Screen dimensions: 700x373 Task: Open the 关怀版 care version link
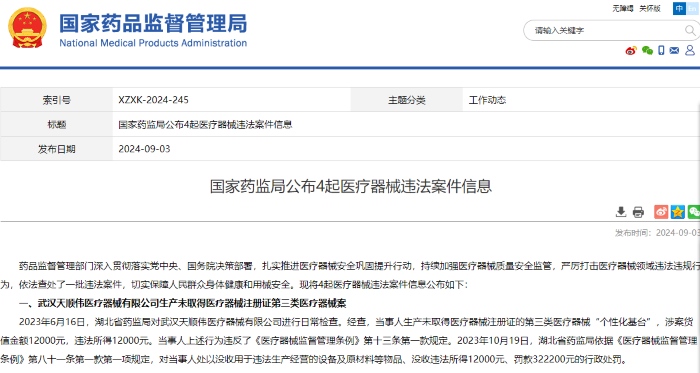[650, 8]
